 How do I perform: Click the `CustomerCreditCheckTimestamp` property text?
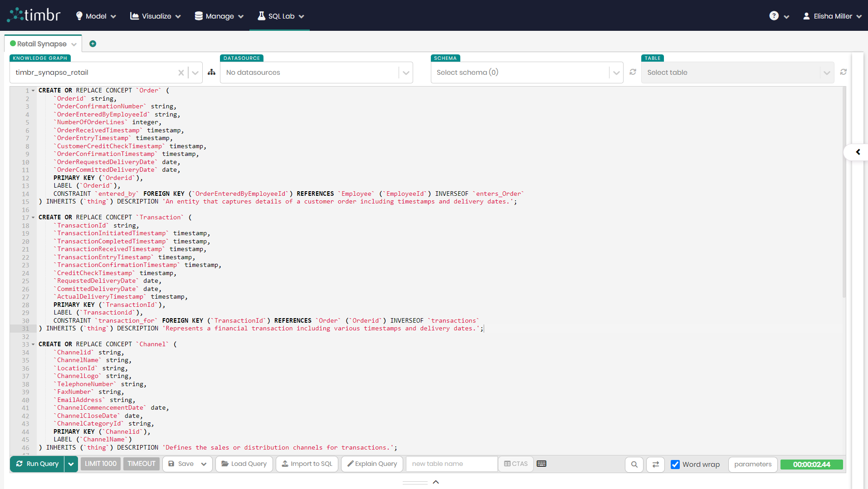pyautogui.click(x=109, y=146)
